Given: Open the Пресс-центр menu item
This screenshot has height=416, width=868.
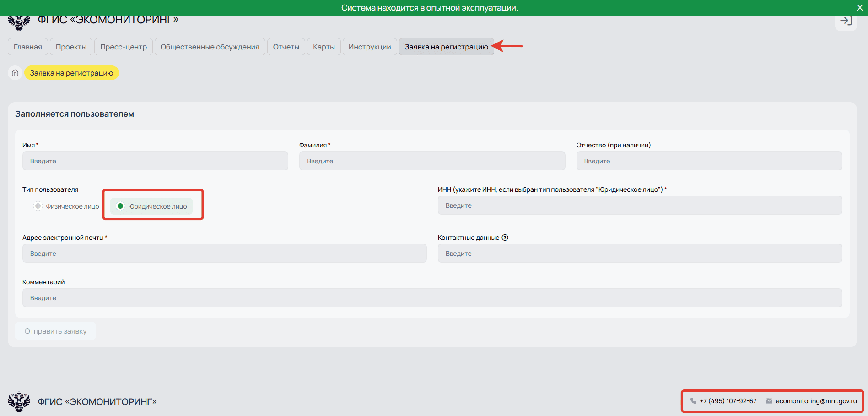Looking at the screenshot, I should click(x=124, y=47).
